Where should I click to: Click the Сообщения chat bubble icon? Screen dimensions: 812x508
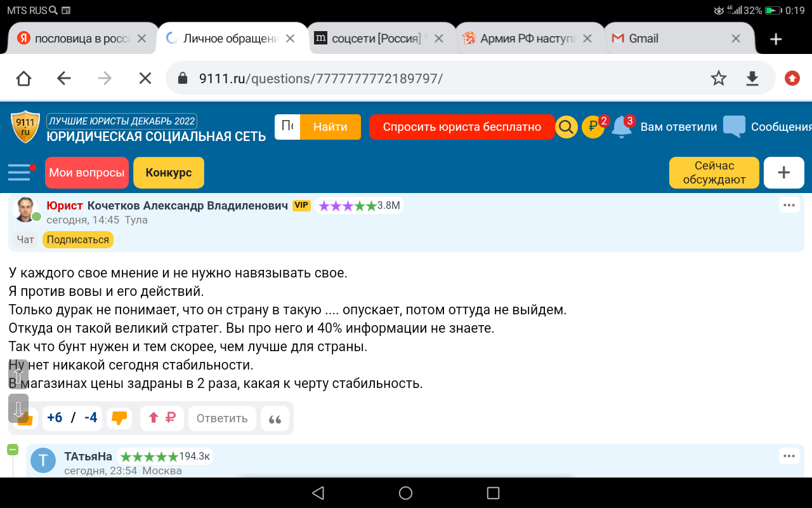pyautogui.click(x=734, y=127)
